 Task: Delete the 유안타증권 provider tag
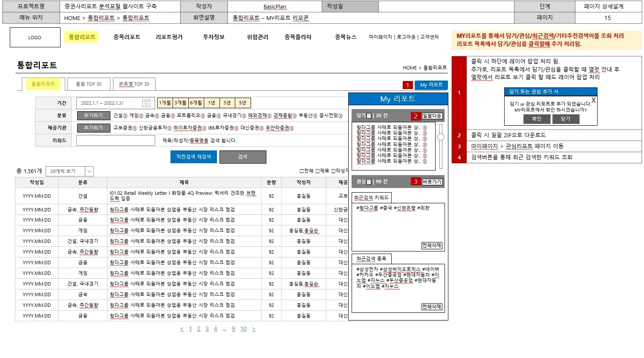pos(292,128)
